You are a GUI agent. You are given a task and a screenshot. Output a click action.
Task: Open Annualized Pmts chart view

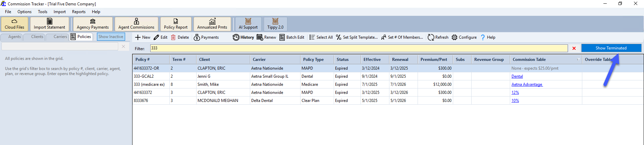[x=212, y=24]
